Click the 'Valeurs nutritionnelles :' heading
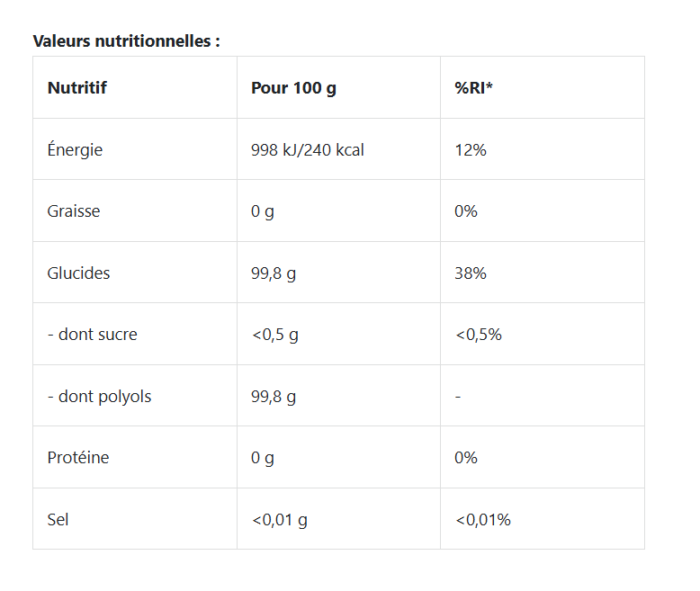Image resolution: width=700 pixels, height=591 pixels. pos(126,41)
